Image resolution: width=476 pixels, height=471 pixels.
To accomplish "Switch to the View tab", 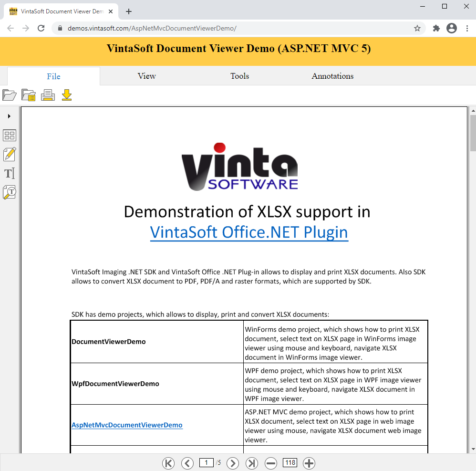I will click(146, 76).
